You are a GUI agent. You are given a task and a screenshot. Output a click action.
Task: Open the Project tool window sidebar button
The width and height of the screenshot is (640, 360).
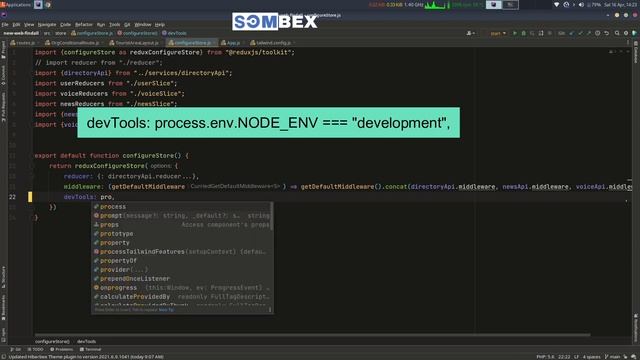[x=3, y=49]
